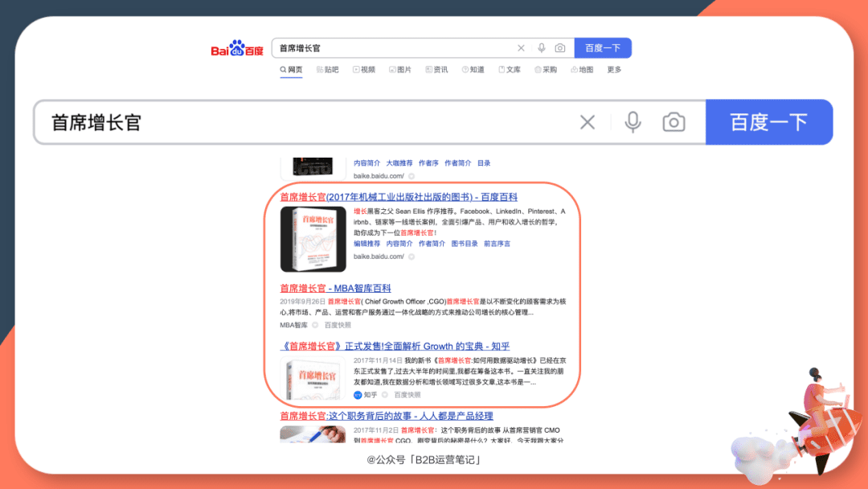
Task: Open the 资讯 tab
Action: (x=436, y=70)
